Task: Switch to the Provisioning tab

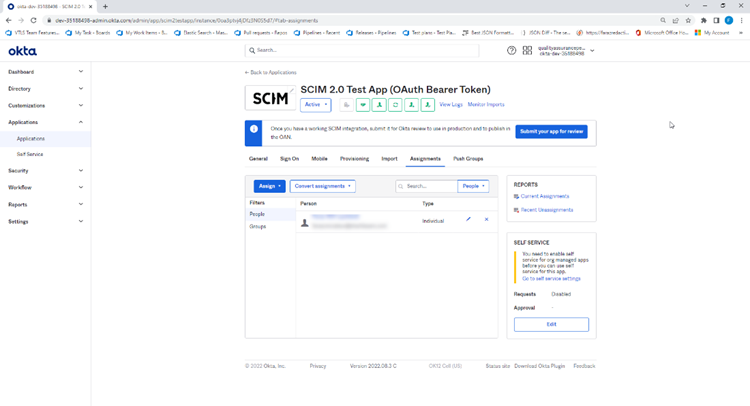Action: click(x=354, y=159)
